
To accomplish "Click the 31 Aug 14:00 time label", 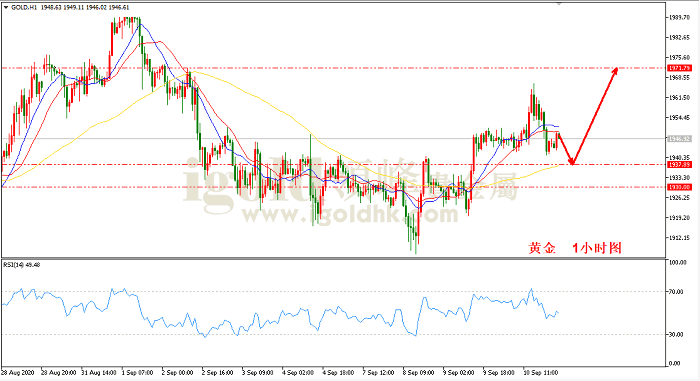I will pos(99,373).
